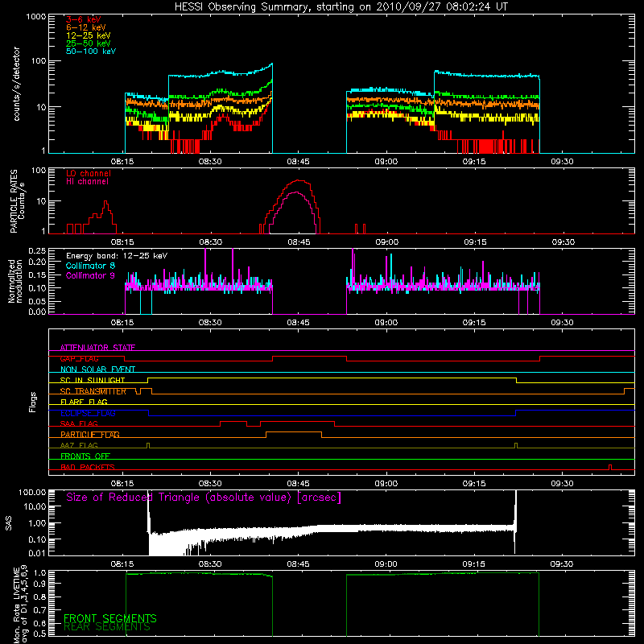Click the 0.9 tick on the livetime axis
644x644 pixels.
(x=41, y=583)
